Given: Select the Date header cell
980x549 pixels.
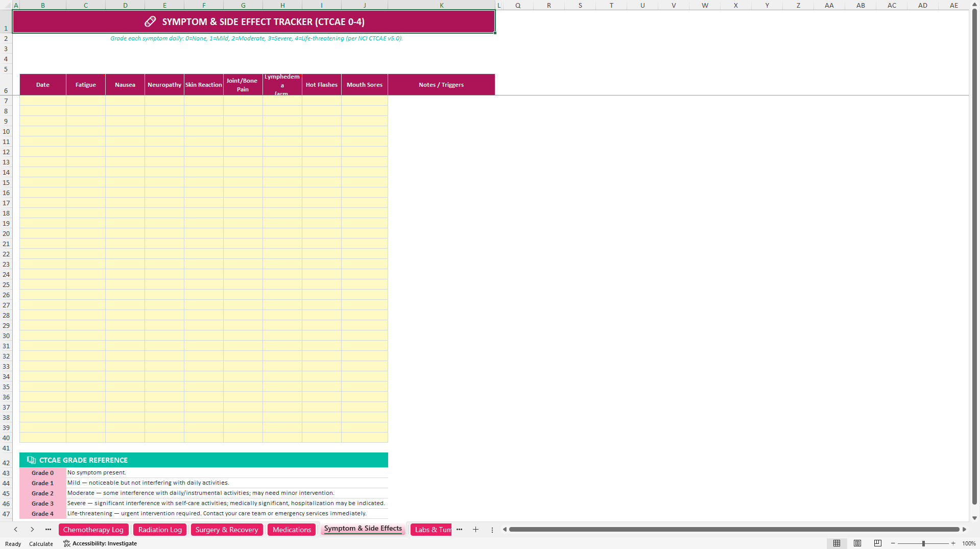Looking at the screenshot, I should [x=43, y=85].
